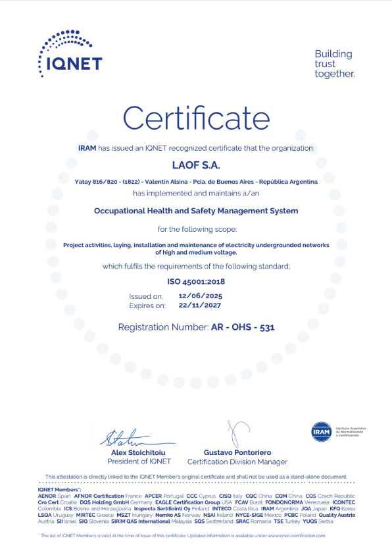Click the IQNET logo
The width and height of the screenshot is (392, 555).
click(70, 53)
